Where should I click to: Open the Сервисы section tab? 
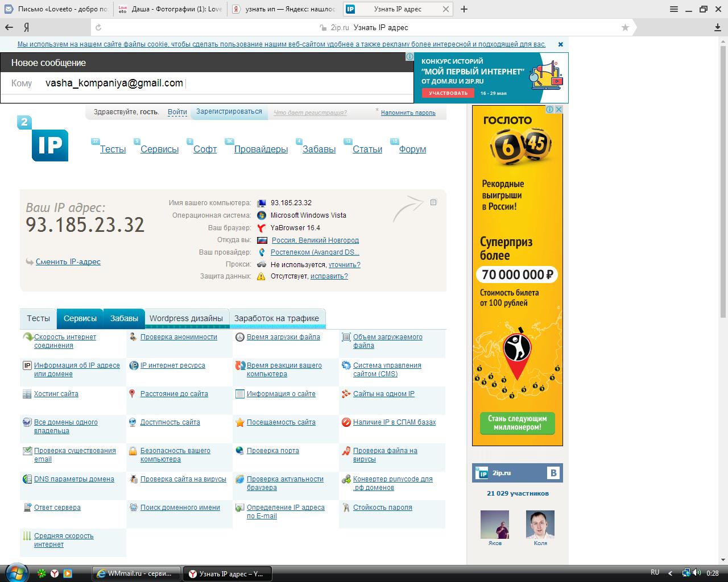[x=80, y=318]
